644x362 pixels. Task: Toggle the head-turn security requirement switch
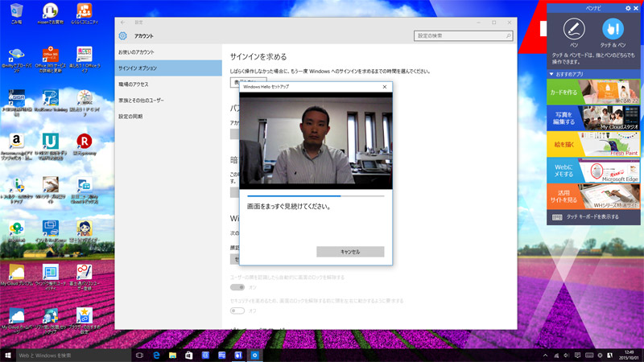coord(237,311)
